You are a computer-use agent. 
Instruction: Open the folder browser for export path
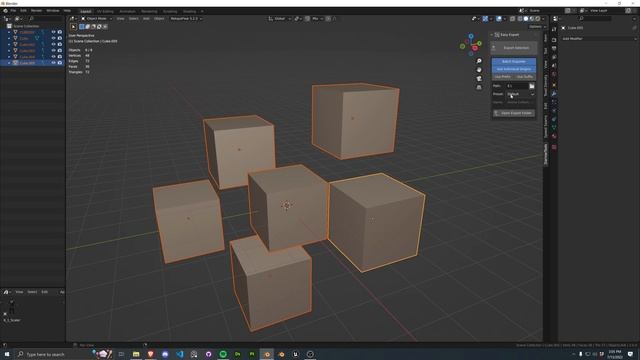coord(532,86)
